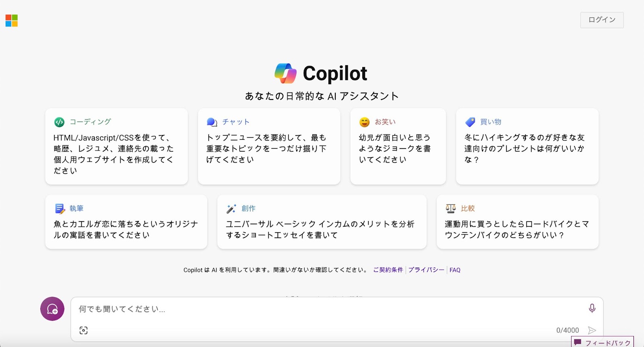This screenshot has width=644, height=347.
Task: Open the image search screenshot icon
Action: click(x=83, y=330)
